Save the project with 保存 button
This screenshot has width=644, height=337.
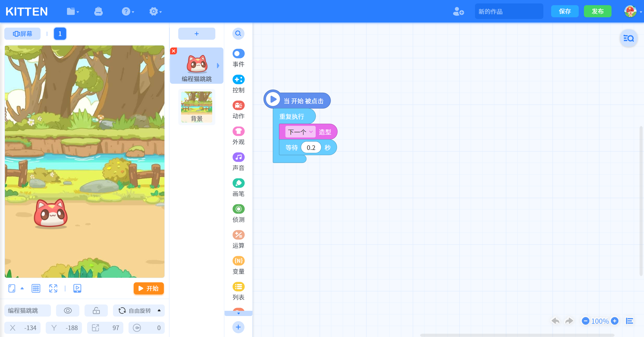click(x=565, y=12)
